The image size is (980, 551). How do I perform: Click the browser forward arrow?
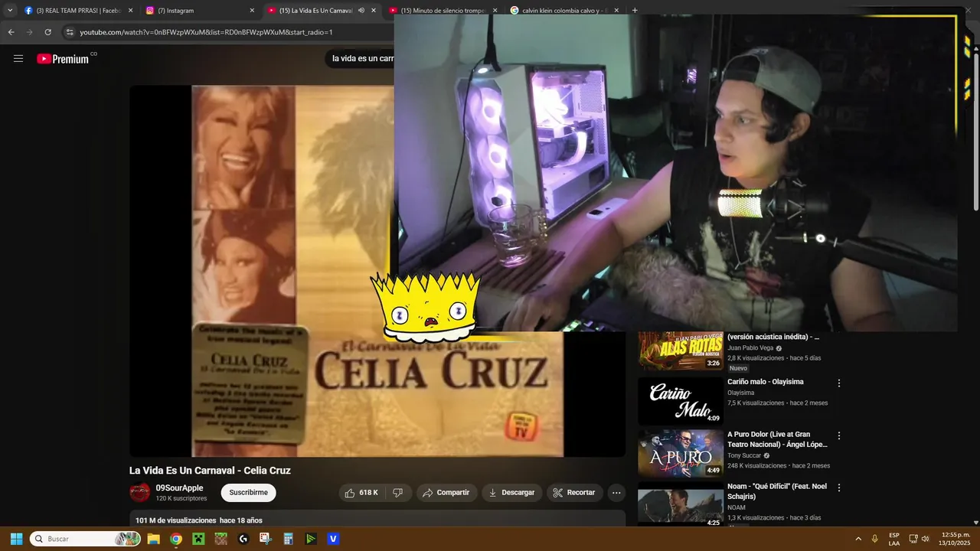[29, 32]
